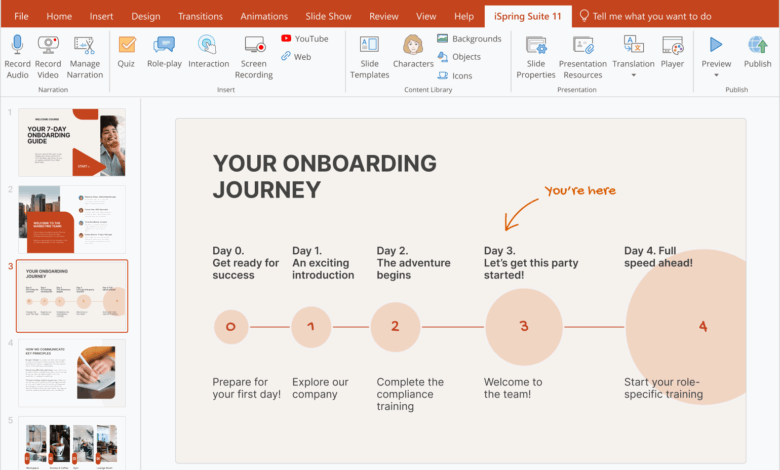
Task: Add an Interaction
Action: pyautogui.click(x=208, y=52)
